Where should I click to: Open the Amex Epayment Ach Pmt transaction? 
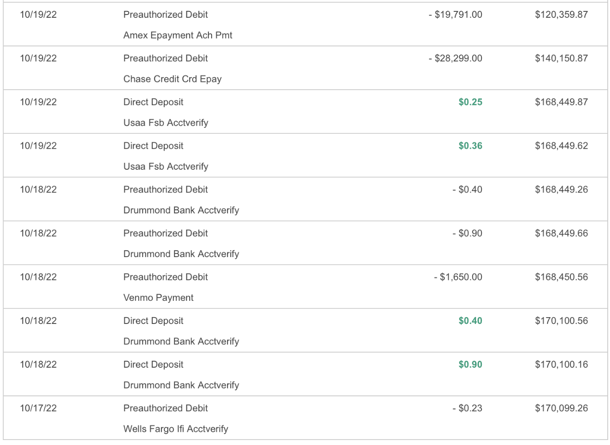click(x=305, y=25)
